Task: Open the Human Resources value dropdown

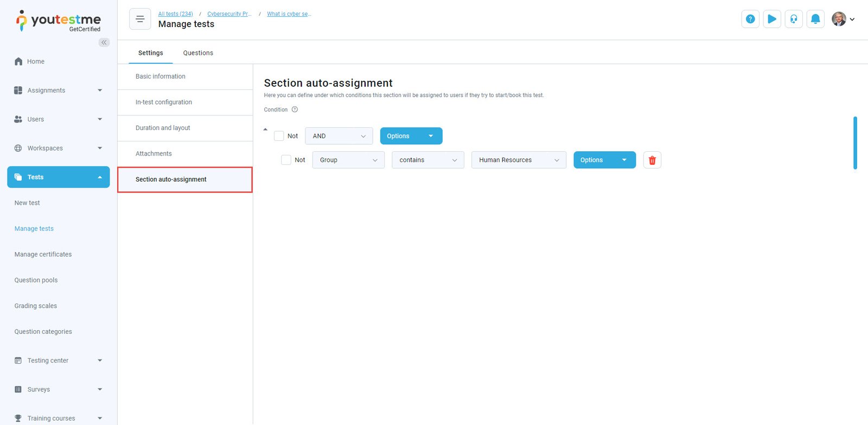Action: [518, 160]
